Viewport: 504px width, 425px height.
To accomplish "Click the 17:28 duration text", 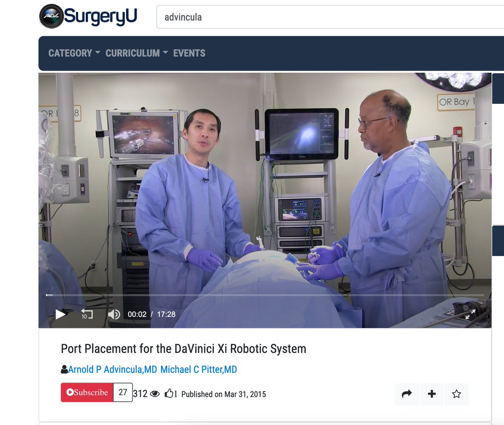I will [166, 314].
